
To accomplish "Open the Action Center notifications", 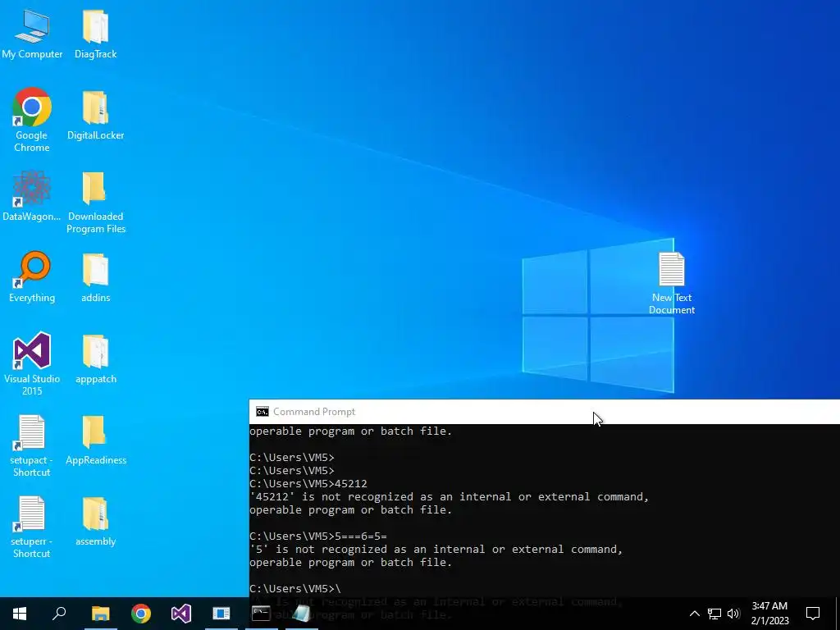I will (x=813, y=614).
